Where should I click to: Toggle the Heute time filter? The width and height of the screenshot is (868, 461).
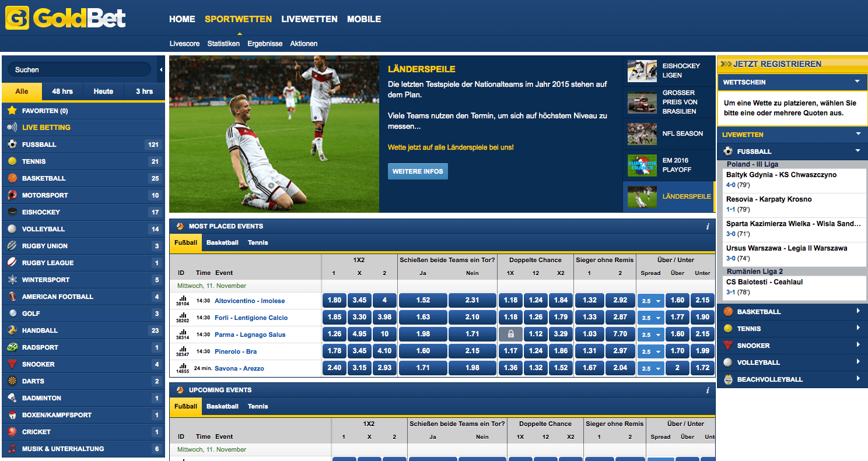click(103, 91)
